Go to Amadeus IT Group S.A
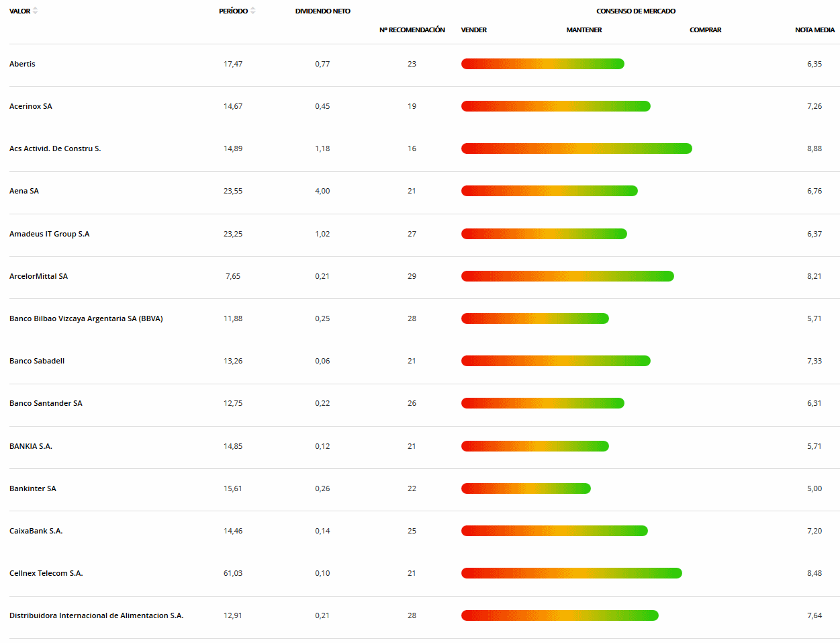840x643 pixels. pyautogui.click(x=50, y=234)
